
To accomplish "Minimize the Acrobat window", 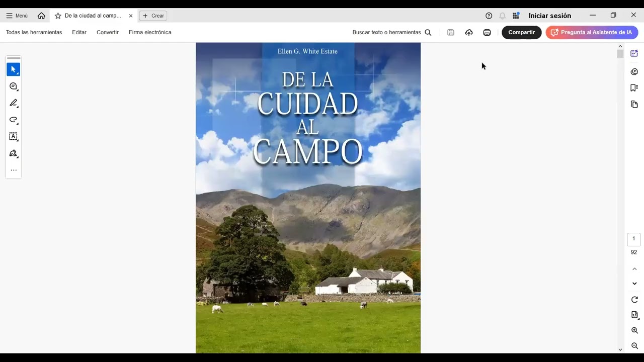I will click(592, 16).
